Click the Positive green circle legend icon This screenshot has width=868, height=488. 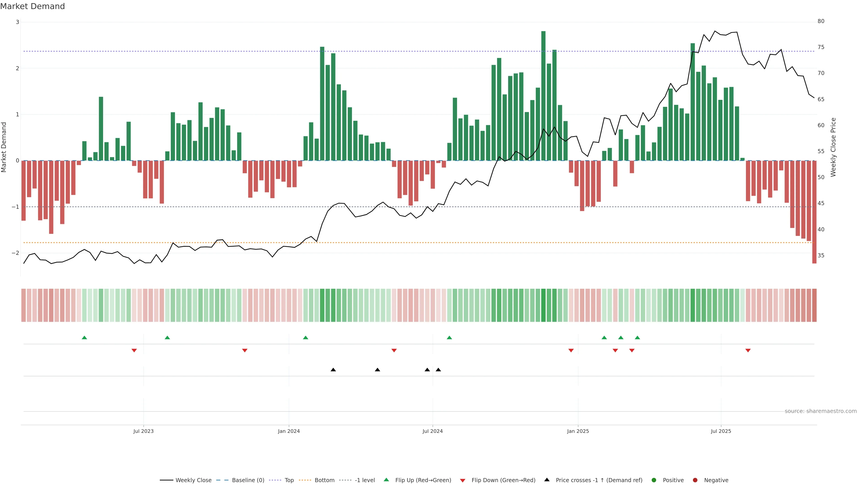coord(654,480)
